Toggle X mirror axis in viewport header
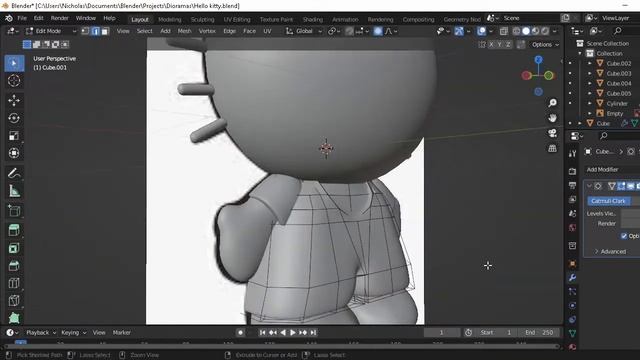Screen dimensions: 640x360 coord(491,44)
